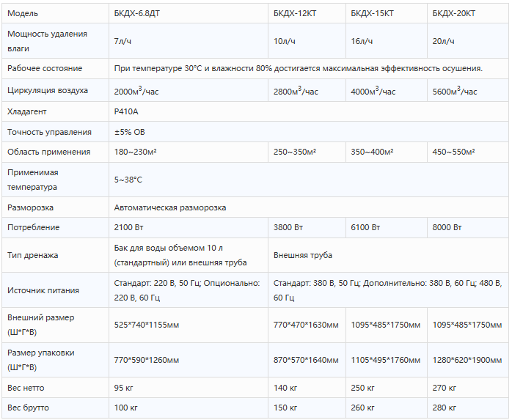Select the 2800м³/час air circulation cell
Viewport: 512px width, 420px height.
(307, 90)
